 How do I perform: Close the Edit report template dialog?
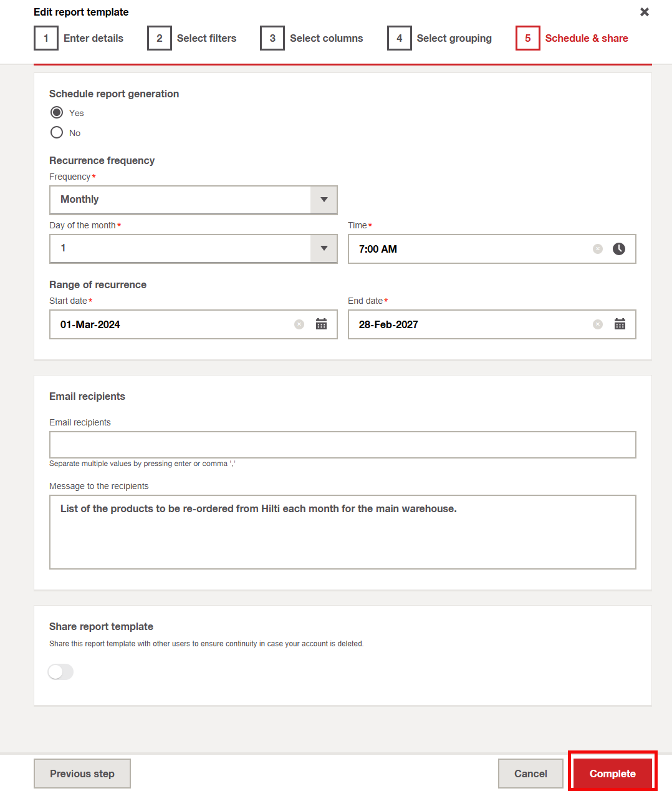(x=645, y=12)
